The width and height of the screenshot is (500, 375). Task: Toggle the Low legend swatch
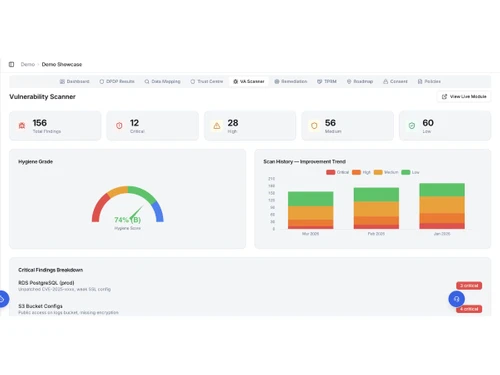pyautogui.click(x=406, y=172)
